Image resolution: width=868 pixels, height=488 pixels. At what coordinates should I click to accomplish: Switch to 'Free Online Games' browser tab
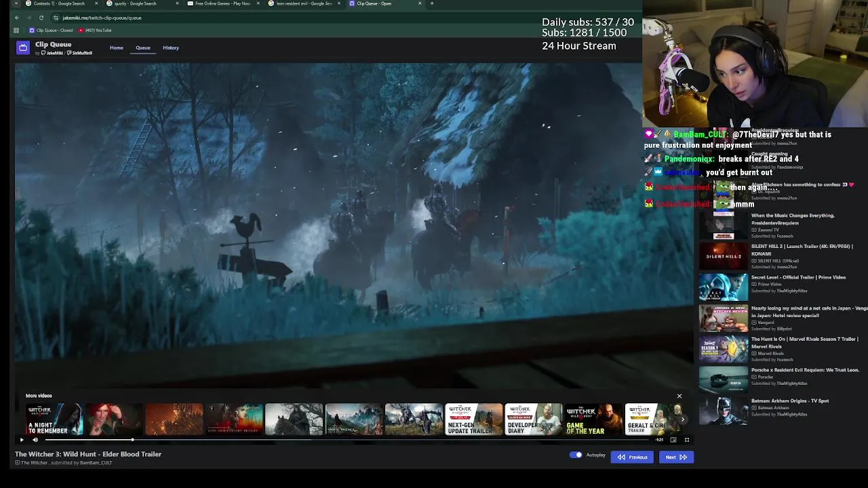(x=222, y=3)
